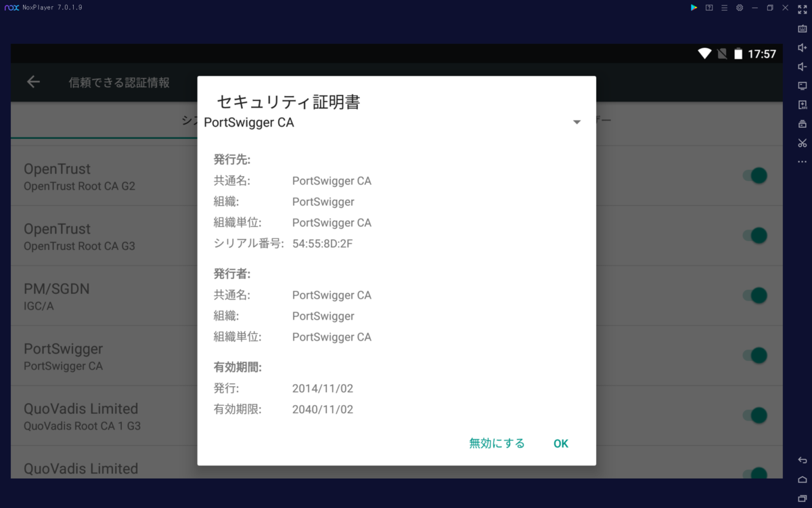Open keyboard mapping icon in Nox sidebar
This screenshot has height=508, width=812.
coord(803,28)
